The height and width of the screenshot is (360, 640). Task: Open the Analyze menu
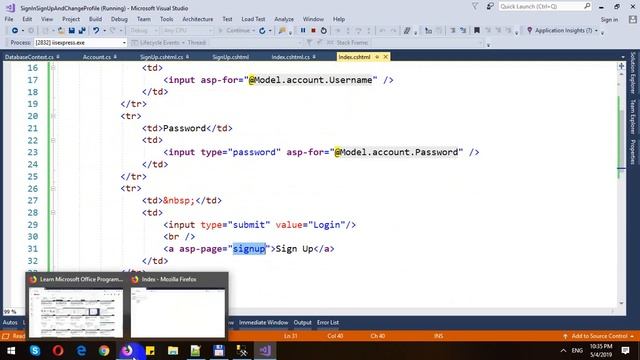pos(284,19)
